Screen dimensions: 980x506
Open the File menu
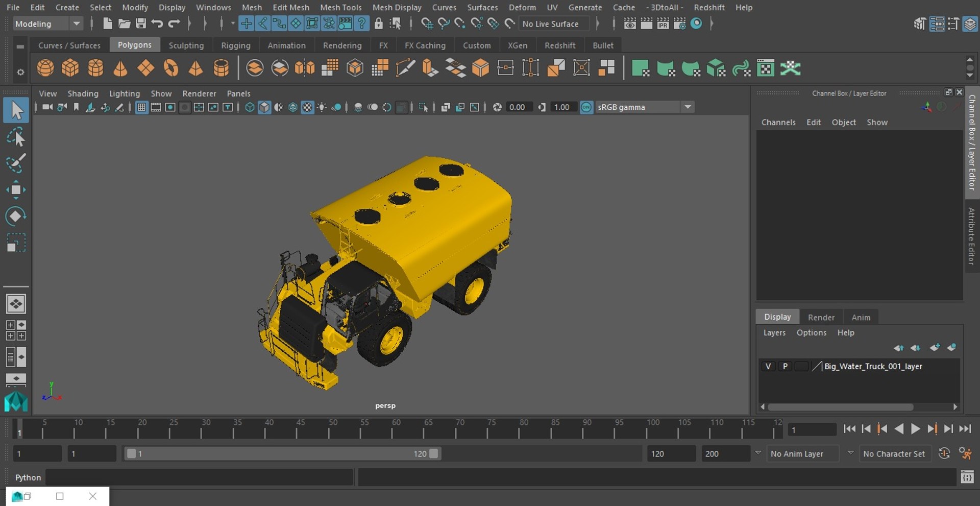(13, 7)
